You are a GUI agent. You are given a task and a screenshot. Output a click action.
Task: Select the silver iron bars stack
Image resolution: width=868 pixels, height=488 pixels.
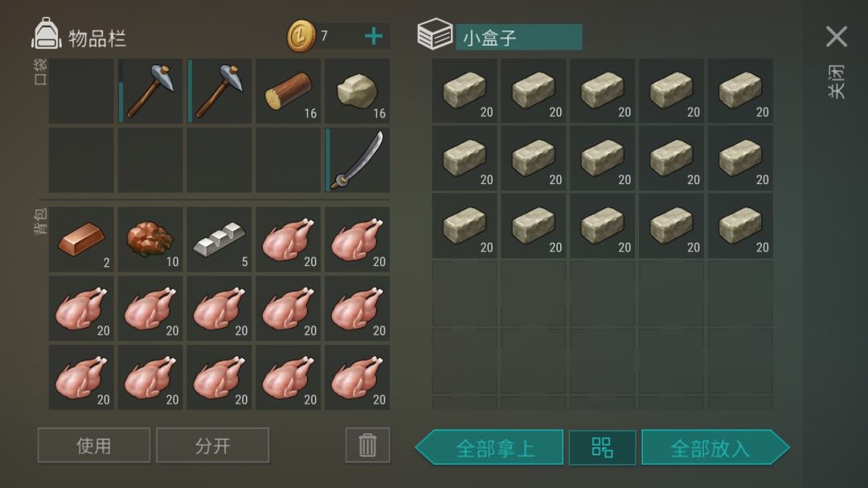tap(219, 240)
